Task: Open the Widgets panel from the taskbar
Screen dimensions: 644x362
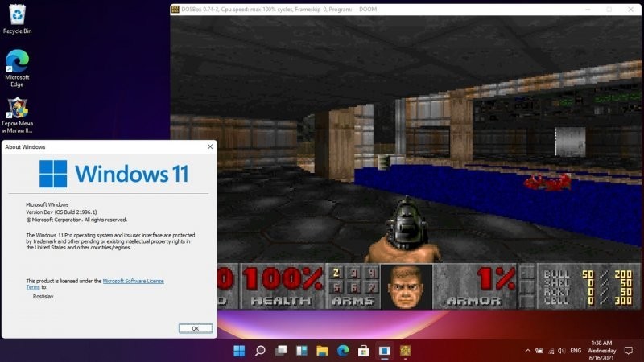Action: coord(301,351)
